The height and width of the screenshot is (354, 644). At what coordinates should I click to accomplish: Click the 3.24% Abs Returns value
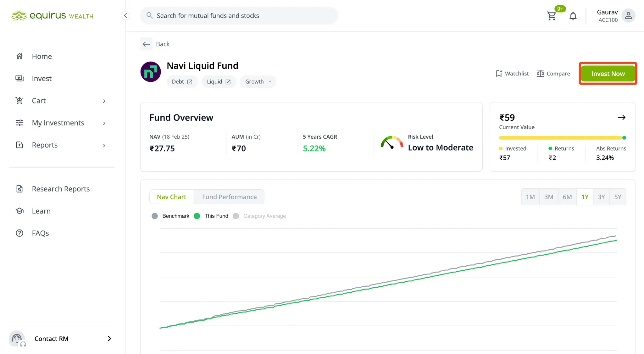pos(605,158)
